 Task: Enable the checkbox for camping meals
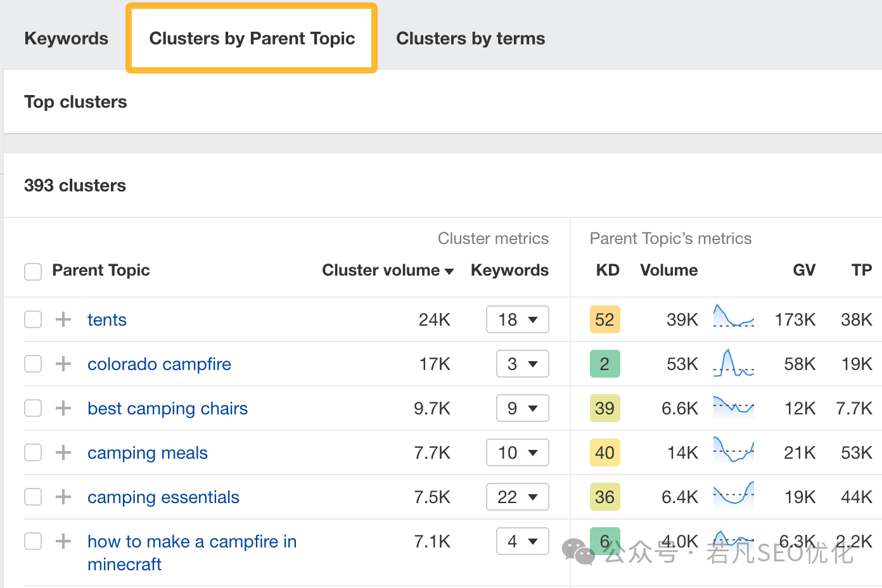point(33,452)
